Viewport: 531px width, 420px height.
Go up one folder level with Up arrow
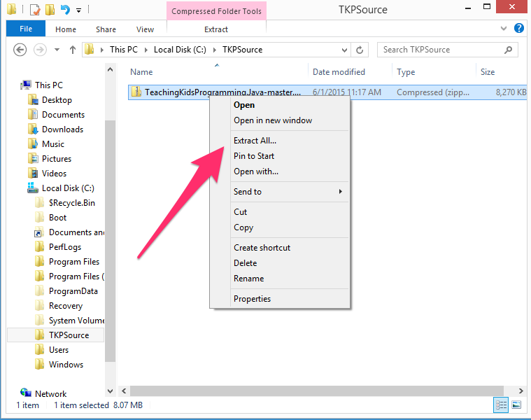point(73,50)
